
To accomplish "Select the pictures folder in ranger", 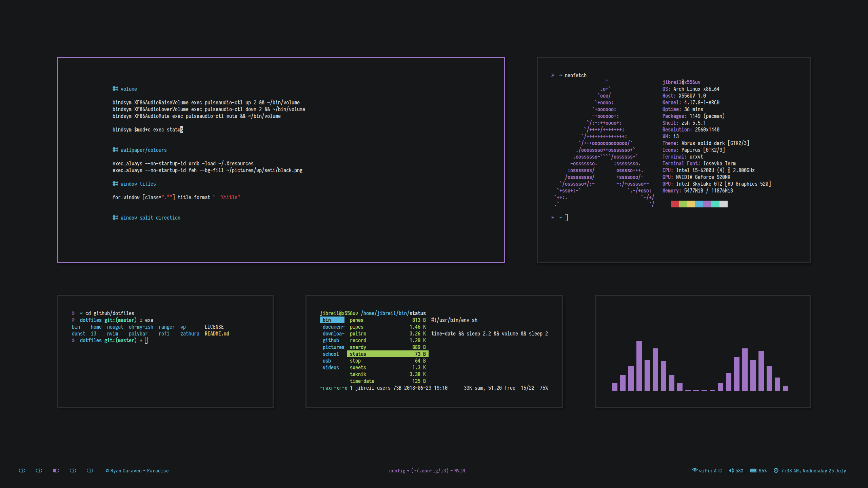I will 333,347.
